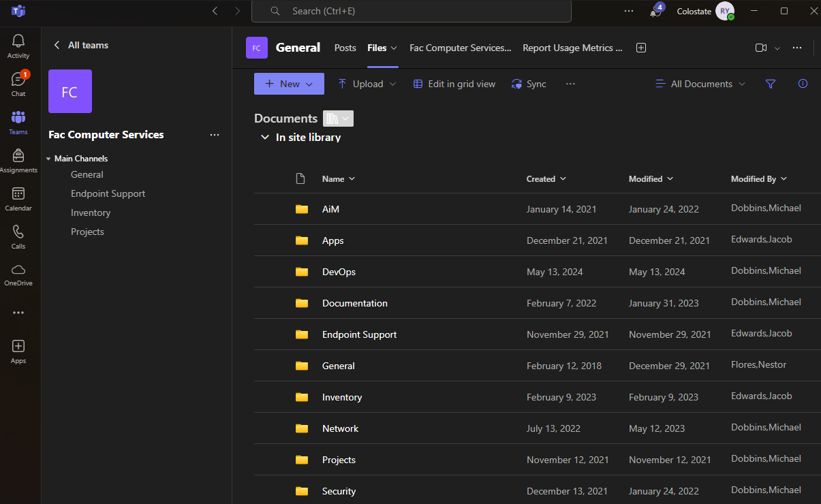Select the Endpoint Support channel

pos(108,193)
